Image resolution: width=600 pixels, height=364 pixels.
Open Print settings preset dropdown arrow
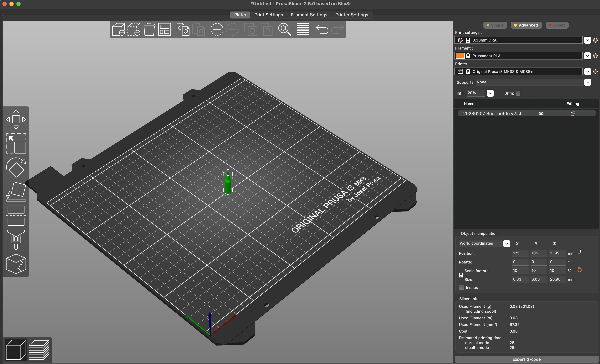(587, 40)
